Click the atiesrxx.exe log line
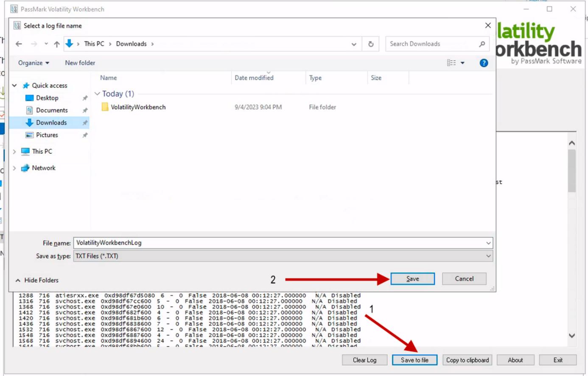 coord(190,295)
